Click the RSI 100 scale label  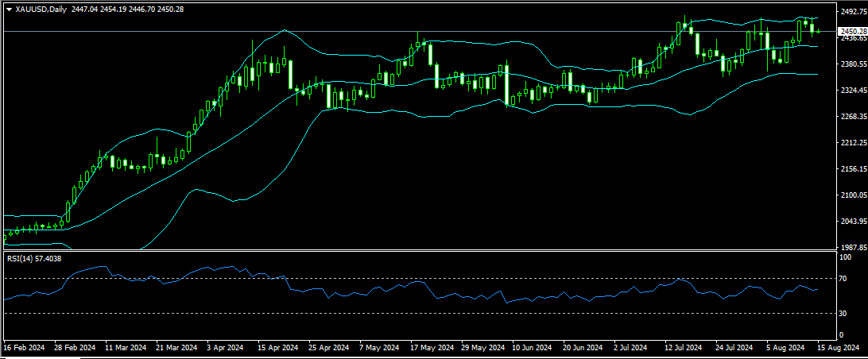click(847, 258)
